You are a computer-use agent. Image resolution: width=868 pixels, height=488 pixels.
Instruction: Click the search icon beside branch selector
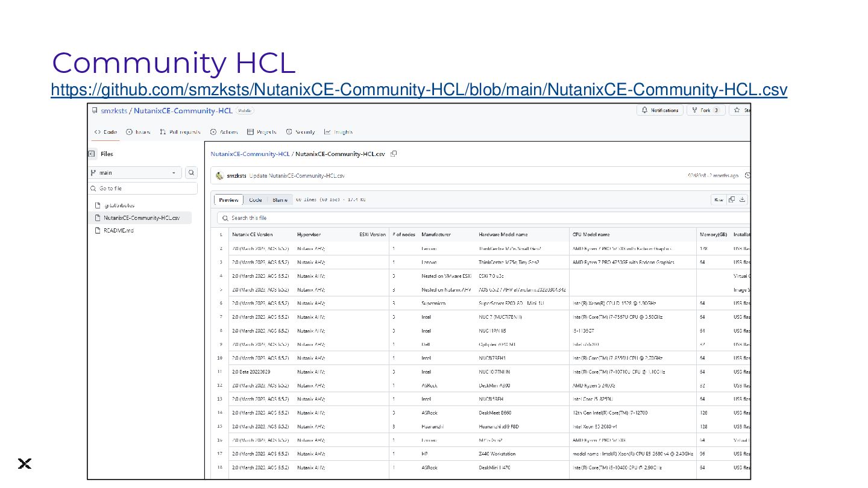[191, 173]
